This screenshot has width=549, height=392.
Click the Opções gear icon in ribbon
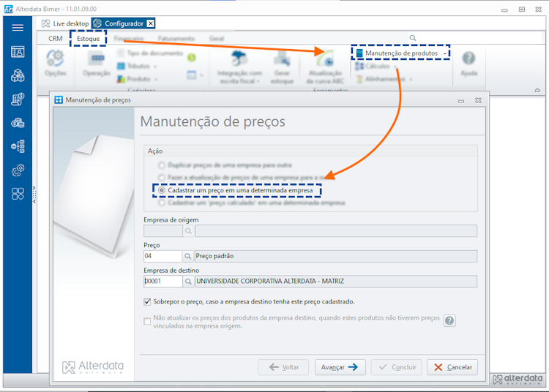[56, 58]
